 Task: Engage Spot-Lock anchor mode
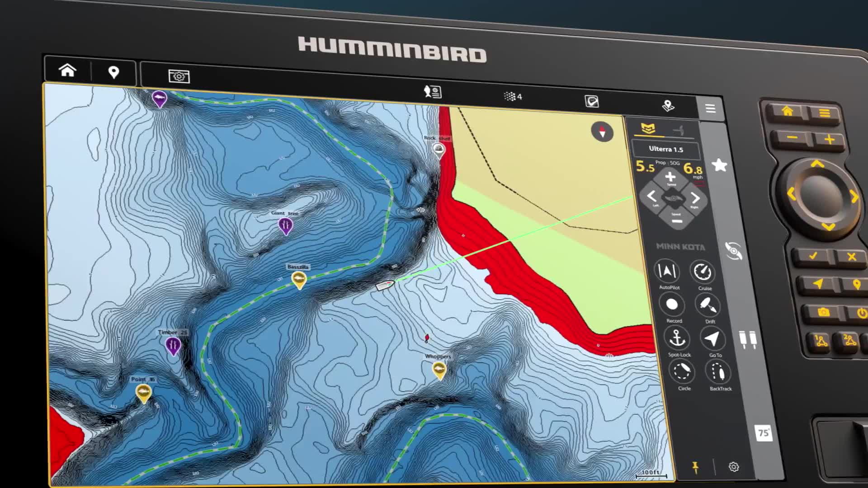[677, 338]
